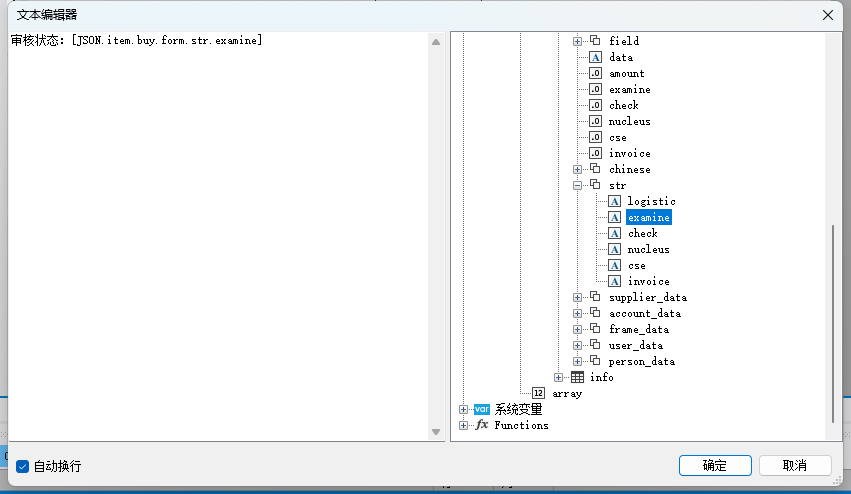Click the variable tree's vertical scrollbar
The height and width of the screenshot is (494, 851).
tap(832, 320)
